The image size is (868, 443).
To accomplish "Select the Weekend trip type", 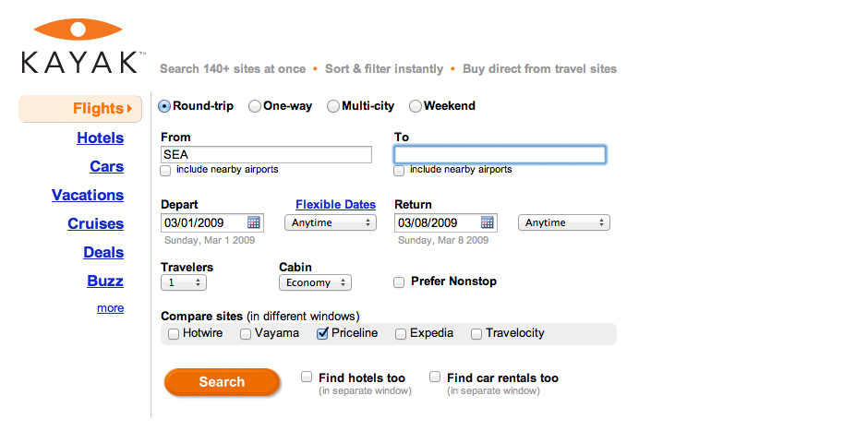I will click(416, 106).
